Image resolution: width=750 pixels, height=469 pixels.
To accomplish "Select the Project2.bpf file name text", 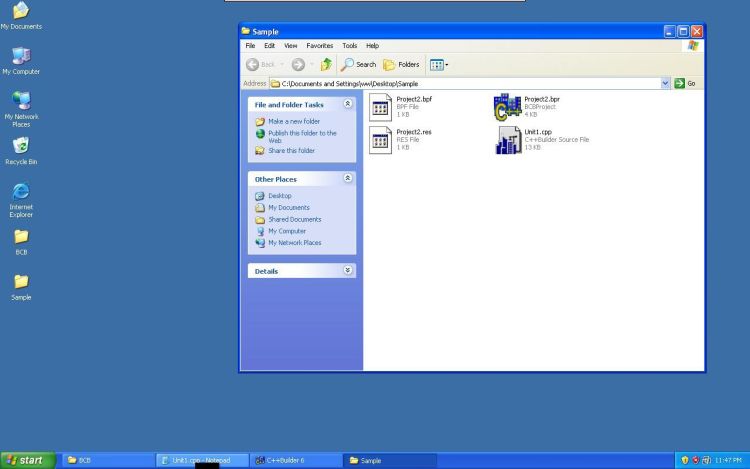I will point(414,99).
